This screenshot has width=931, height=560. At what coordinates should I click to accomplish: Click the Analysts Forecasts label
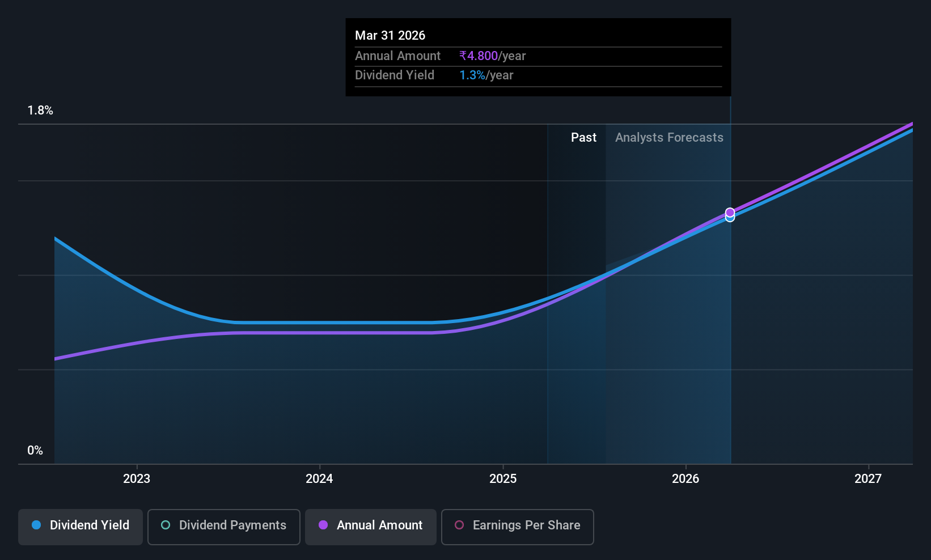[x=669, y=138]
